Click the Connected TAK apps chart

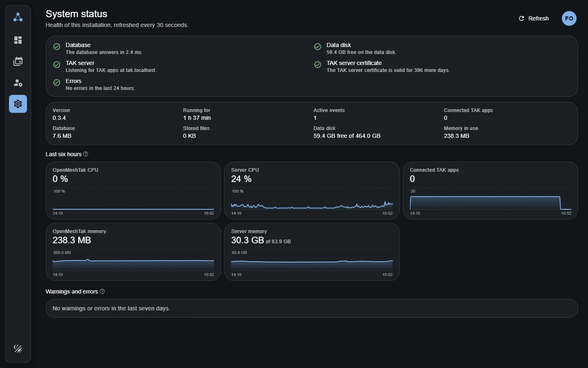point(490,202)
